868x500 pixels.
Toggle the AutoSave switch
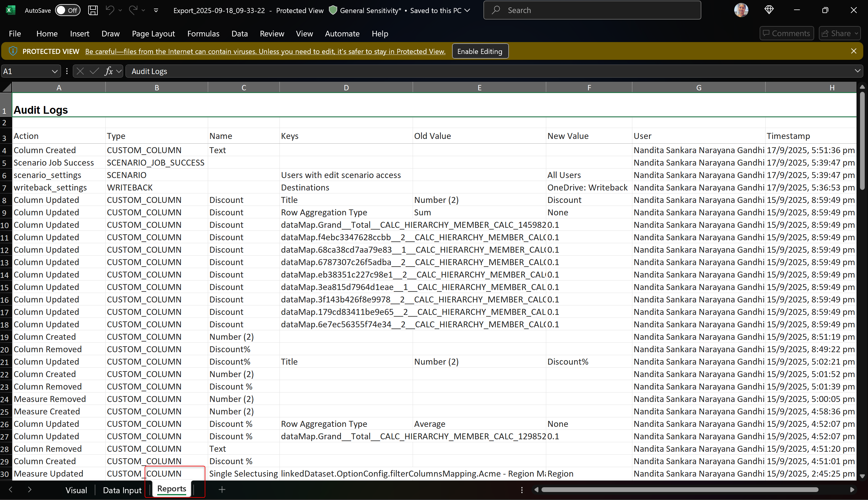[x=67, y=10]
